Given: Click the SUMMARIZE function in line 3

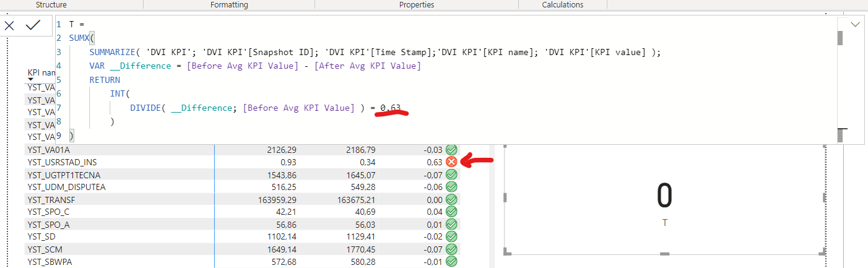Looking at the screenshot, I should (x=112, y=52).
